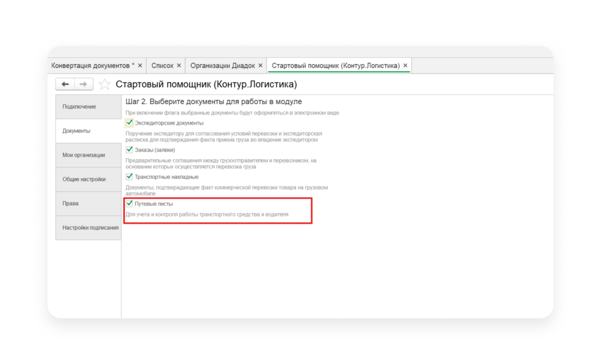Click the Экспедиторские документы label

tap(169, 123)
